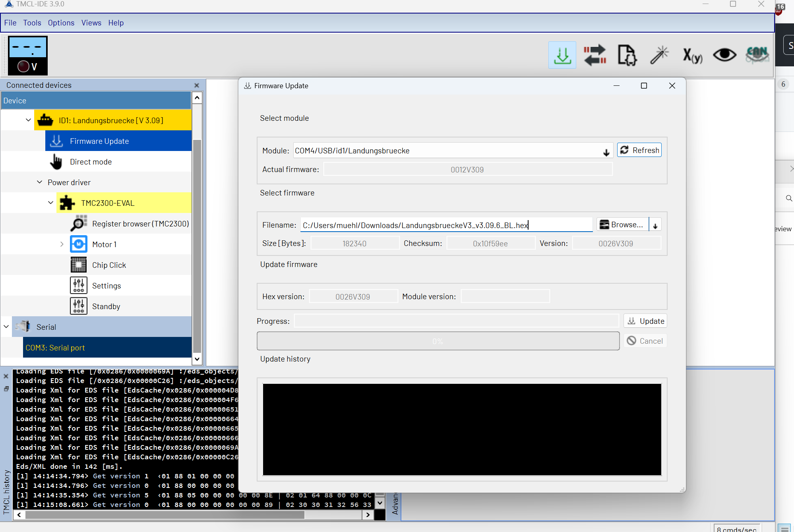Click the Filename input field

pyautogui.click(x=446, y=225)
